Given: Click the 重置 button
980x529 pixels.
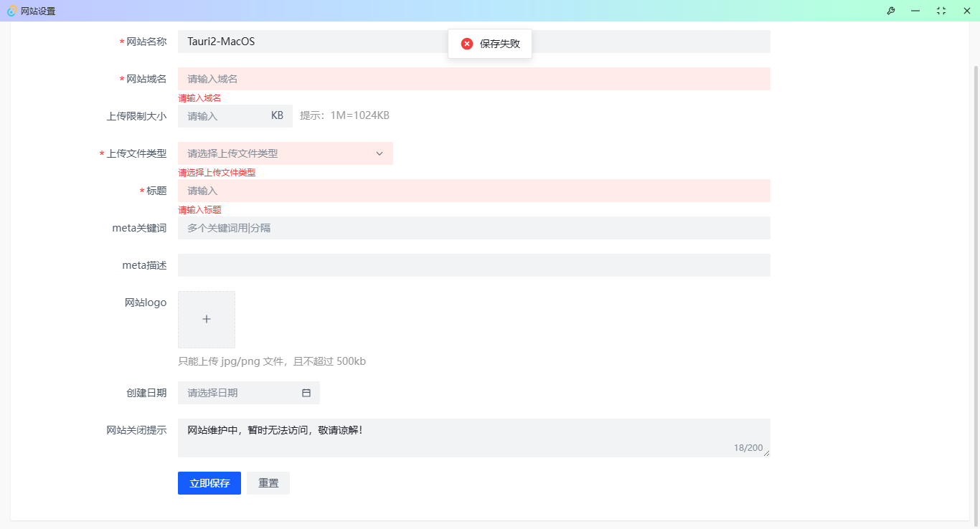Looking at the screenshot, I should click(x=268, y=483).
